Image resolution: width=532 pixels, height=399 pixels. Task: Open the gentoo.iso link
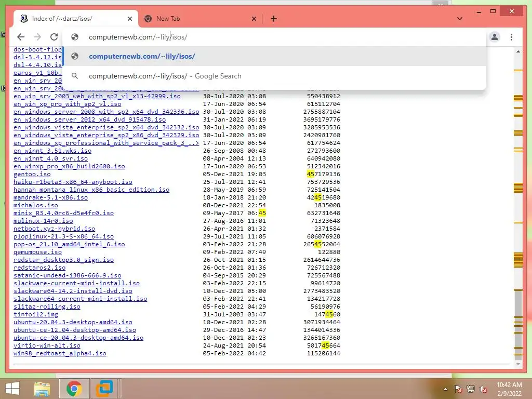point(32,174)
